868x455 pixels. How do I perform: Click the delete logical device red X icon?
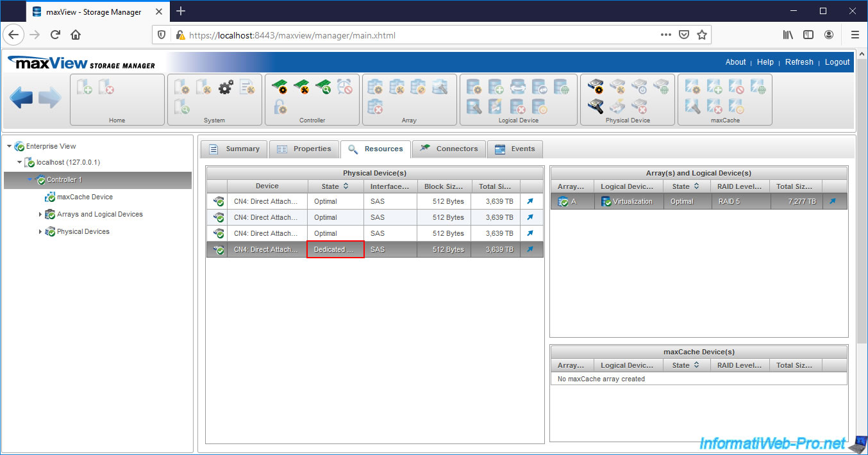[x=517, y=107]
